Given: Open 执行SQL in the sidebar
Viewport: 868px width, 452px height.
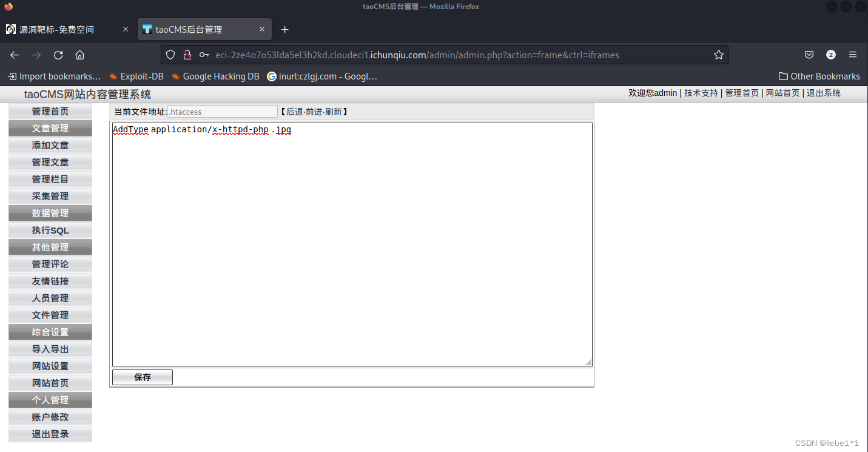Looking at the screenshot, I should tap(50, 231).
